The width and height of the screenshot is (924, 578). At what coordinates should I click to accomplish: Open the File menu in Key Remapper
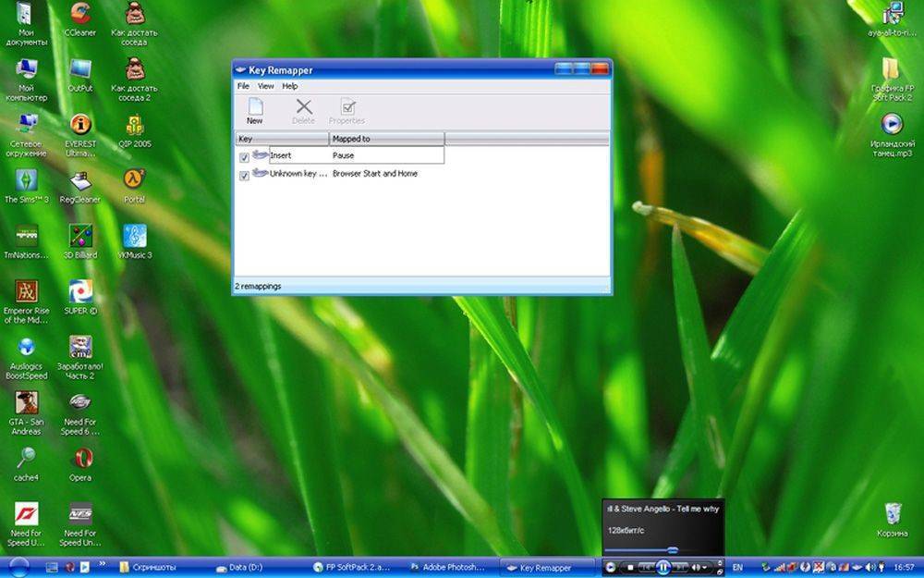243,86
